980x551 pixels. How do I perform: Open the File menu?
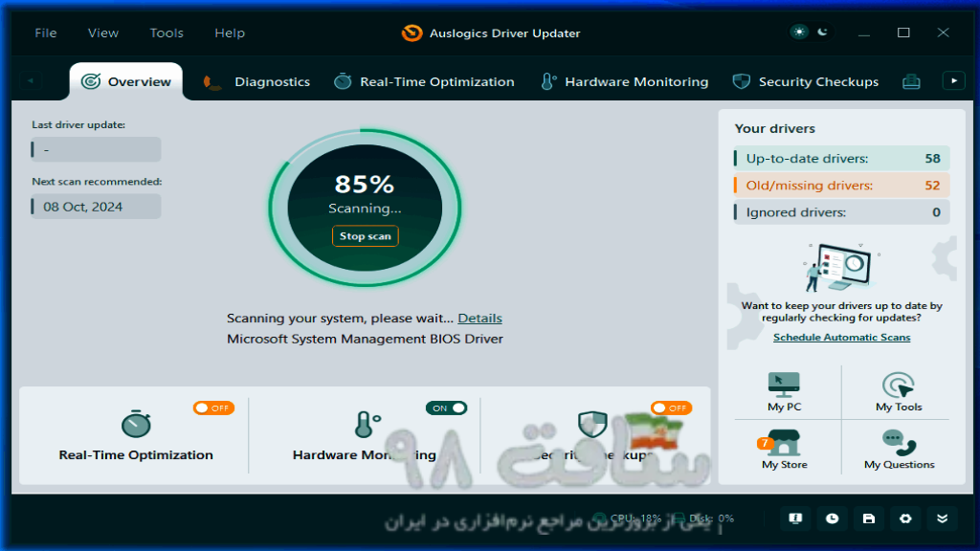[46, 33]
